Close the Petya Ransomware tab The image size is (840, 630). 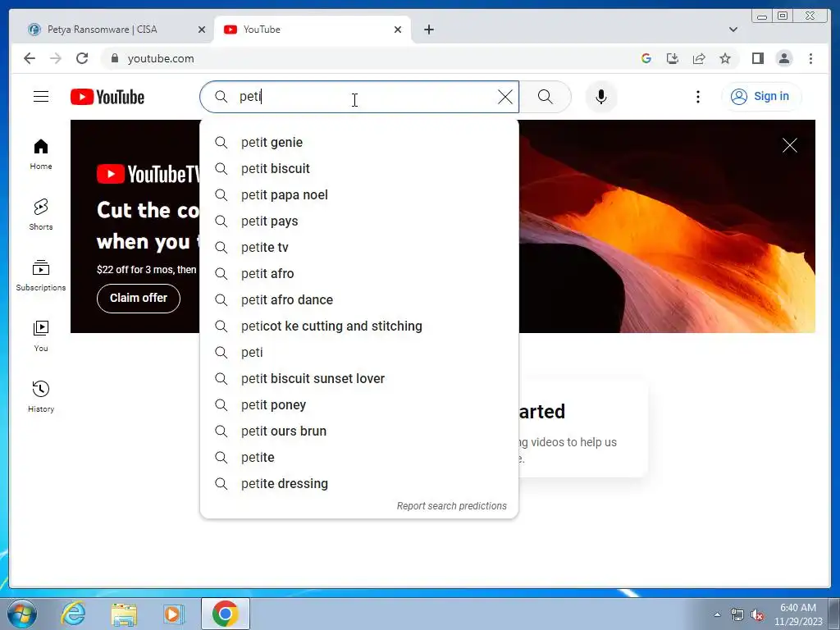[202, 30]
